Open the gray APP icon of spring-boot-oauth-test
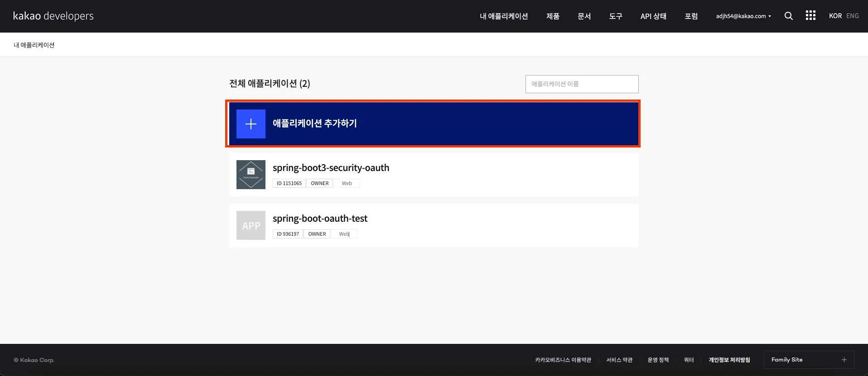The image size is (868, 376). 251,225
